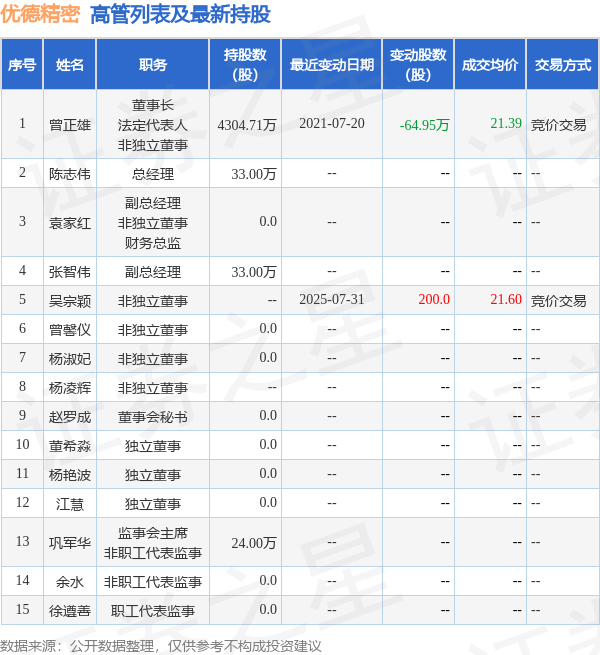Click the name 董希淼
The image size is (600, 655).
(70, 446)
